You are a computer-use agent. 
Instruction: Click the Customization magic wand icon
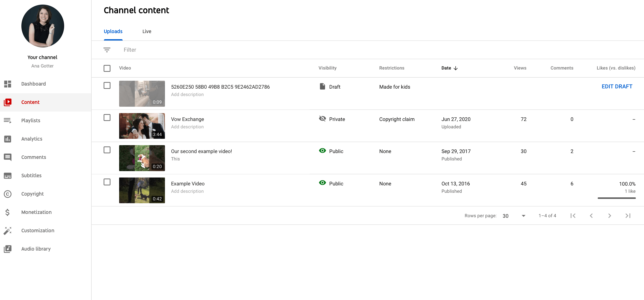tap(8, 230)
